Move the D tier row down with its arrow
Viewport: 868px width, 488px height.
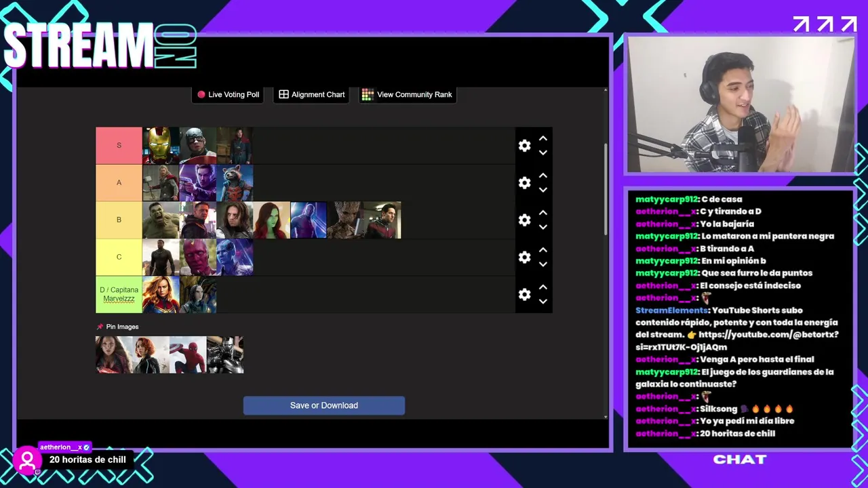coord(543,302)
